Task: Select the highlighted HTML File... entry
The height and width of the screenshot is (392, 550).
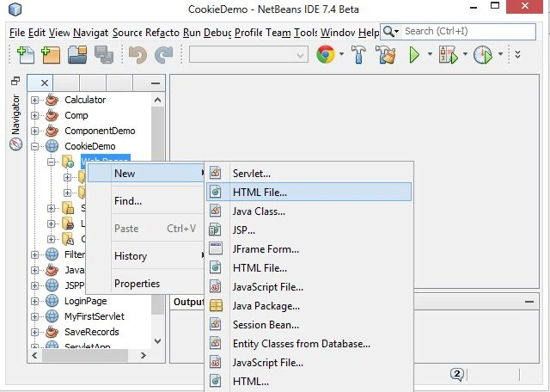Action: pyautogui.click(x=309, y=192)
